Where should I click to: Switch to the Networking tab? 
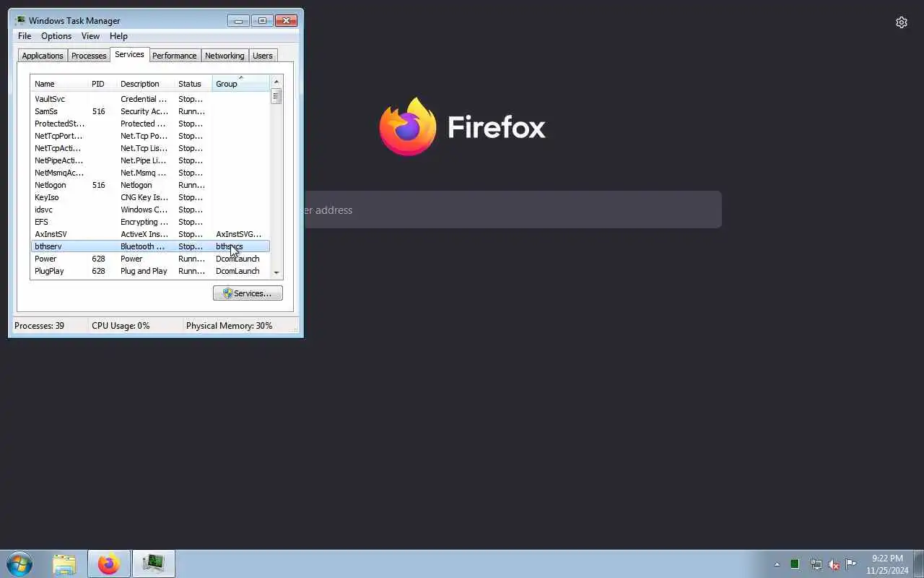click(x=225, y=56)
